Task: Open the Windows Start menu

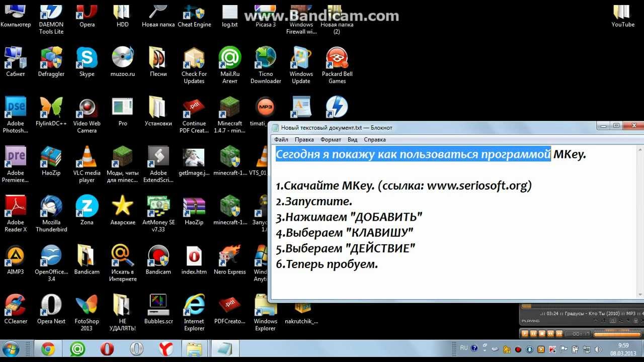Action: pyautogui.click(x=11, y=349)
